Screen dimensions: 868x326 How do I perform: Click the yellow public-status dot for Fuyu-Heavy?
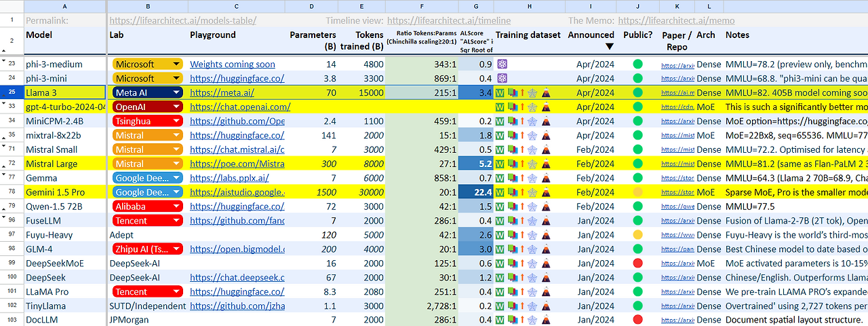tap(637, 235)
